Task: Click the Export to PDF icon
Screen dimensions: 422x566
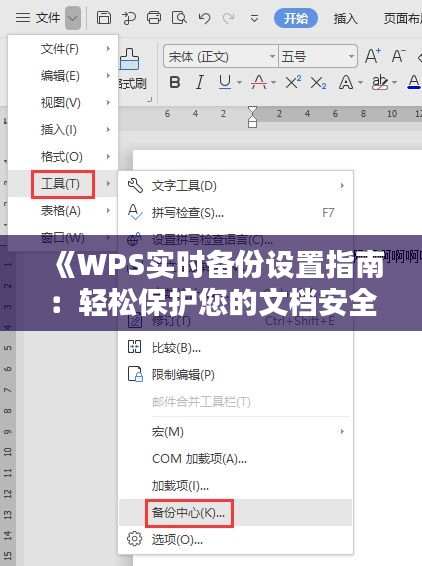Action: (129, 18)
